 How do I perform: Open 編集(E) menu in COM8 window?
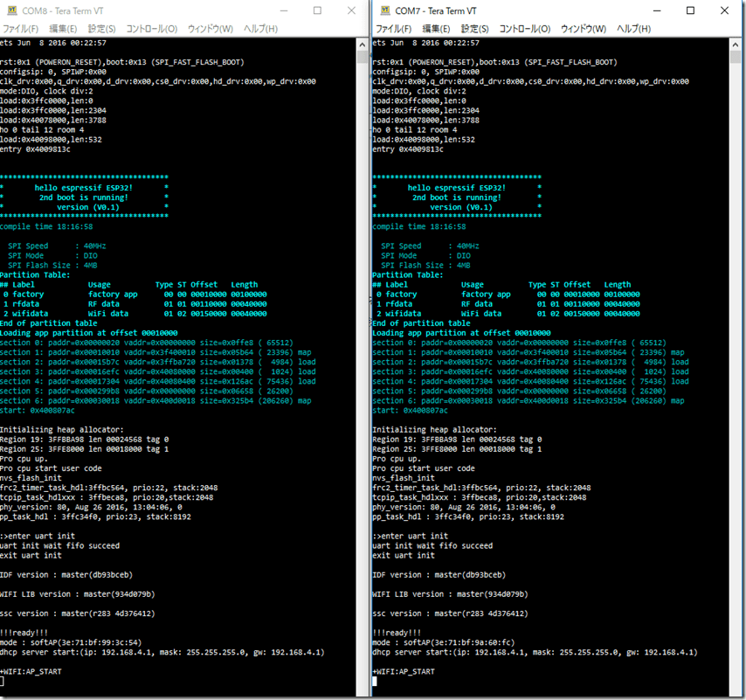tap(63, 29)
